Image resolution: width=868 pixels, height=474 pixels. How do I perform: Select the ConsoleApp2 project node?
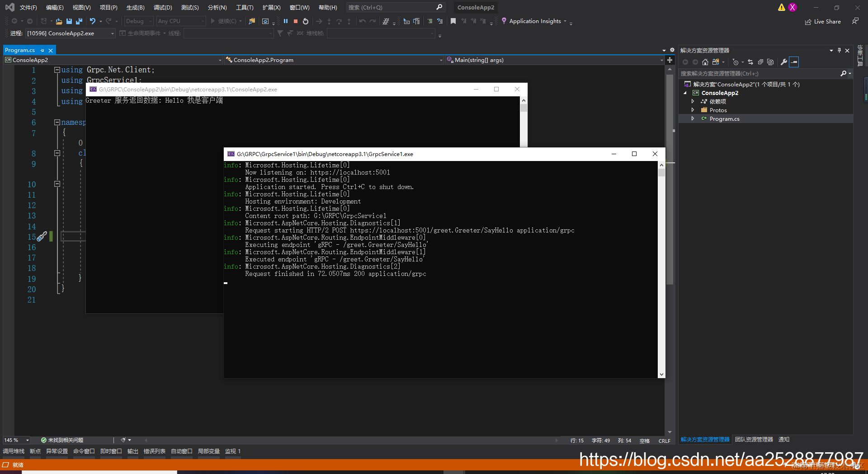tap(720, 93)
